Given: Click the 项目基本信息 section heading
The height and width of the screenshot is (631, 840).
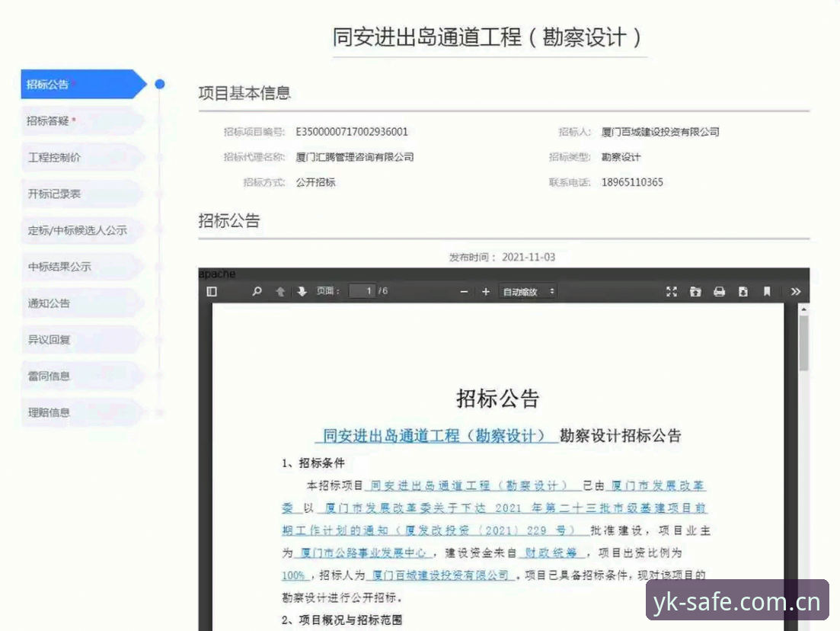Looking at the screenshot, I should (244, 93).
